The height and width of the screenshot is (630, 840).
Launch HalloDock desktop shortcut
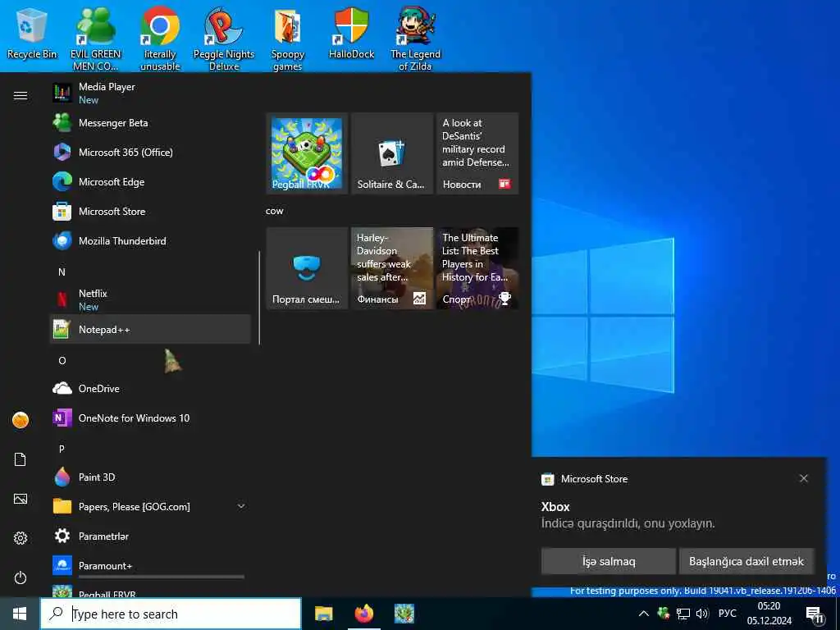pos(351,34)
